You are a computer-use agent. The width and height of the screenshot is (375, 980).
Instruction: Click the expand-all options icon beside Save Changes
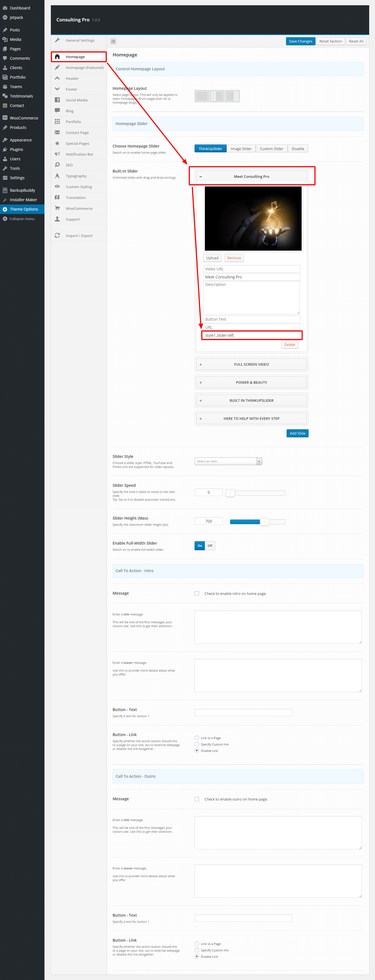point(113,41)
